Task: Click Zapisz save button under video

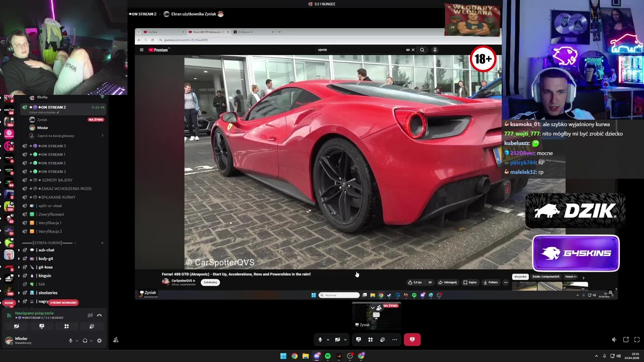Action: click(x=470, y=282)
